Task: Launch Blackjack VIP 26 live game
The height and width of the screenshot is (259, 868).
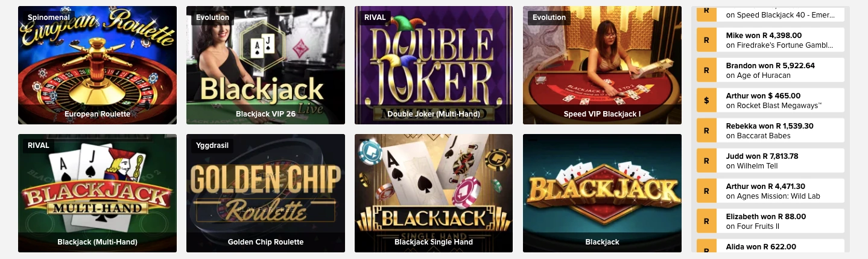Action: click(265, 65)
